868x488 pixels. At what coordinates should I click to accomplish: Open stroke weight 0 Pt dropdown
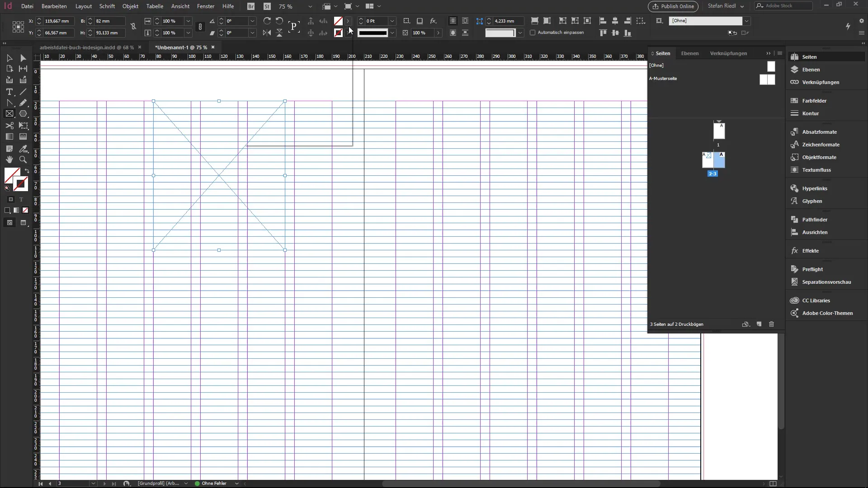click(392, 21)
